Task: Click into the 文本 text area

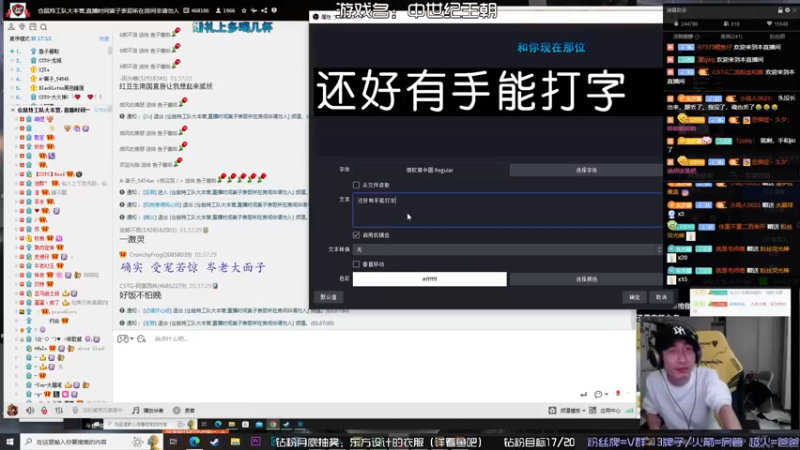Action: coord(508,210)
